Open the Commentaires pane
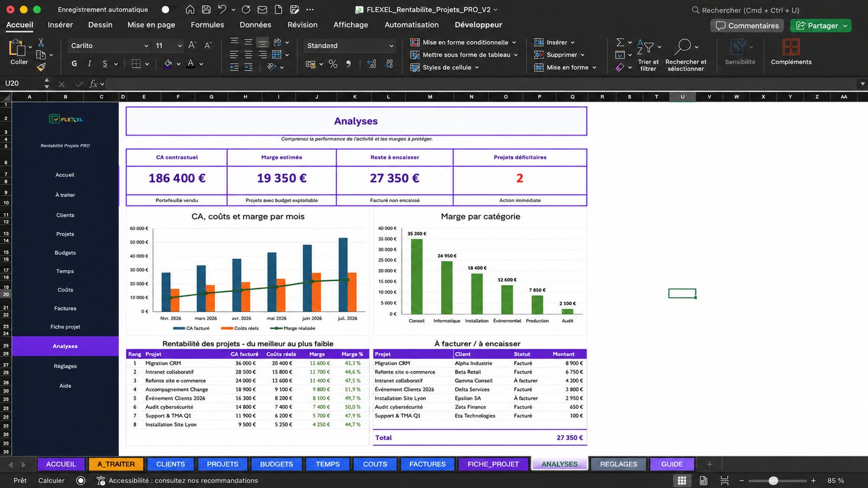The height and width of the screenshot is (488, 868). [747, 25]
